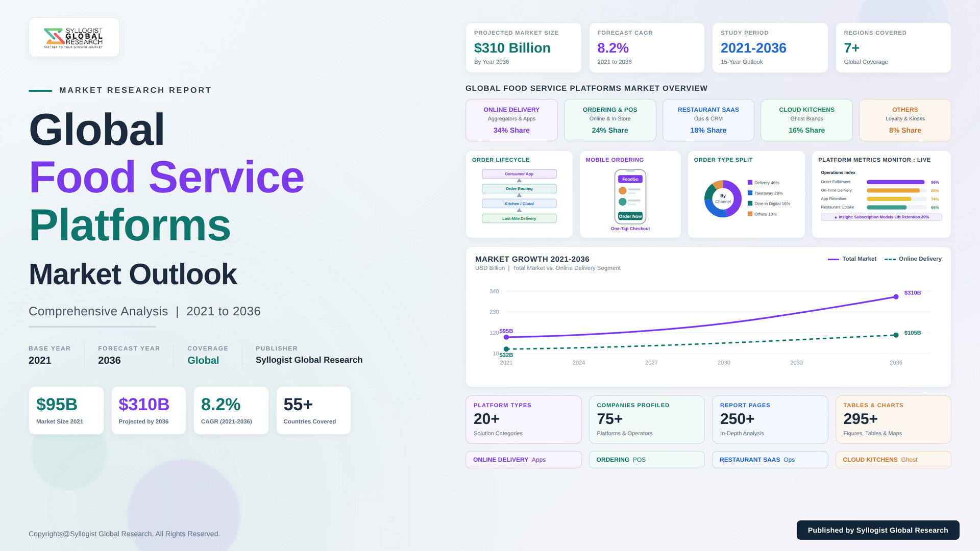Click the Consumer App lifecycle box
Screen dimensions: 980x551
point(519,174)
